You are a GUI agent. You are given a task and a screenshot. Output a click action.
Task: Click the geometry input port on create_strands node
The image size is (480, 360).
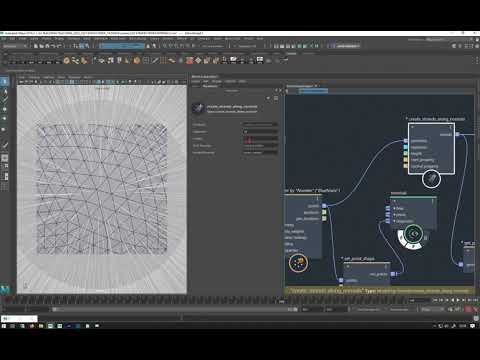[x=405, y=141]
